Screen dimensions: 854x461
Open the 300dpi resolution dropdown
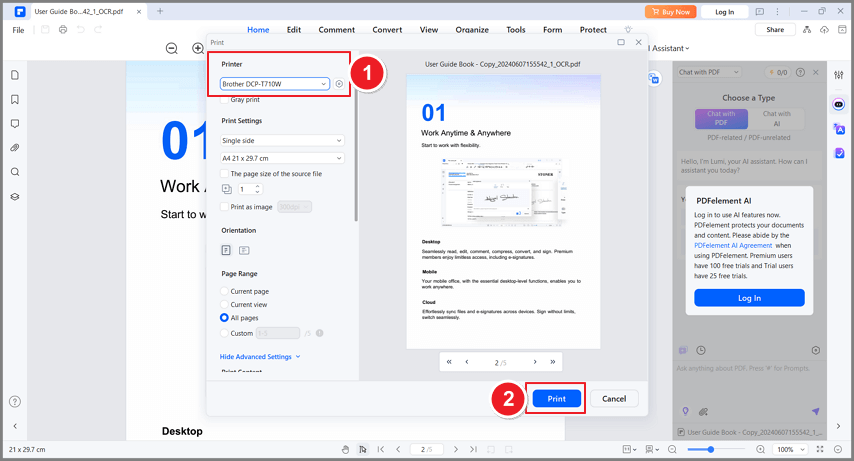pos(295,207)
